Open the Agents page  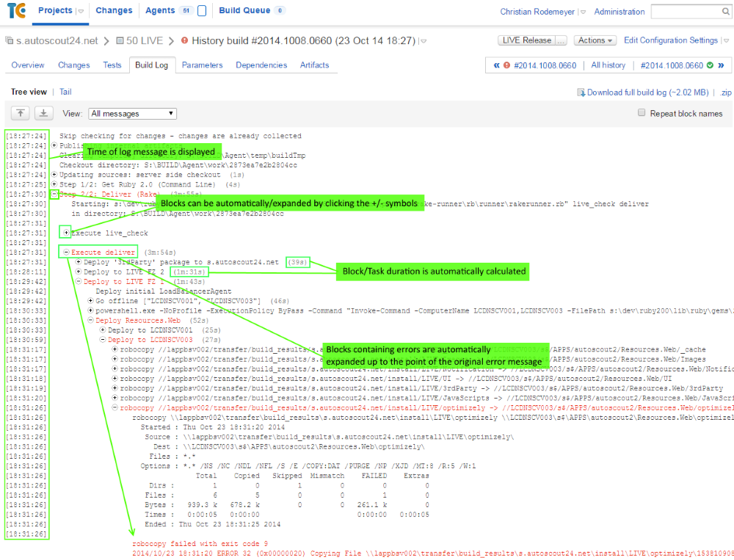[160, 10]
